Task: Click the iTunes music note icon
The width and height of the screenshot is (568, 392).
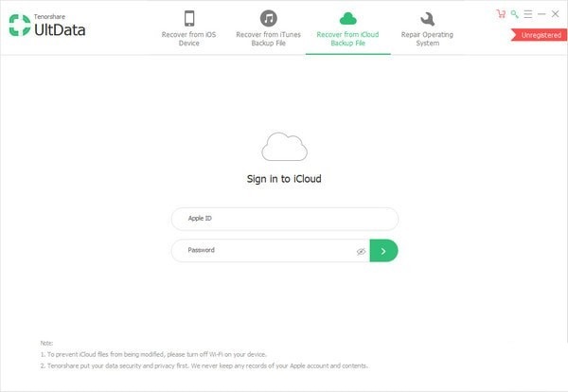Action: (269, 18)
